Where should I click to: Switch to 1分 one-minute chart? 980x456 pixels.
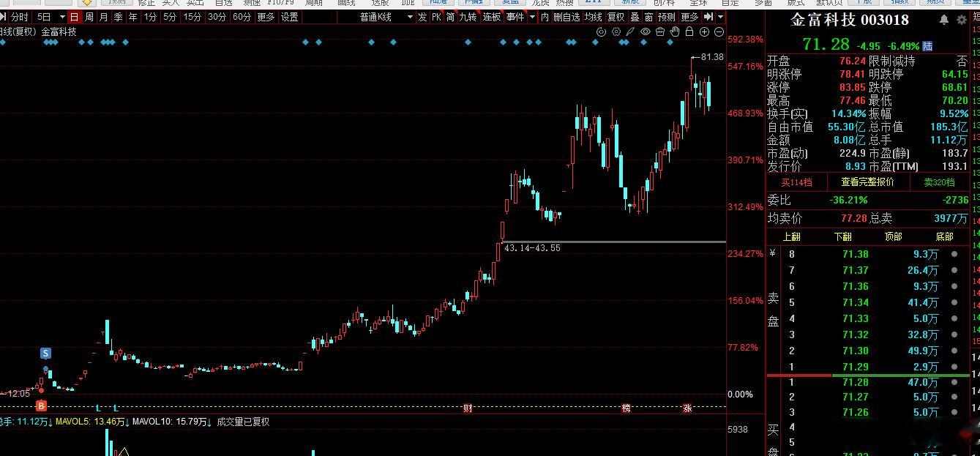tap(150, 17)
